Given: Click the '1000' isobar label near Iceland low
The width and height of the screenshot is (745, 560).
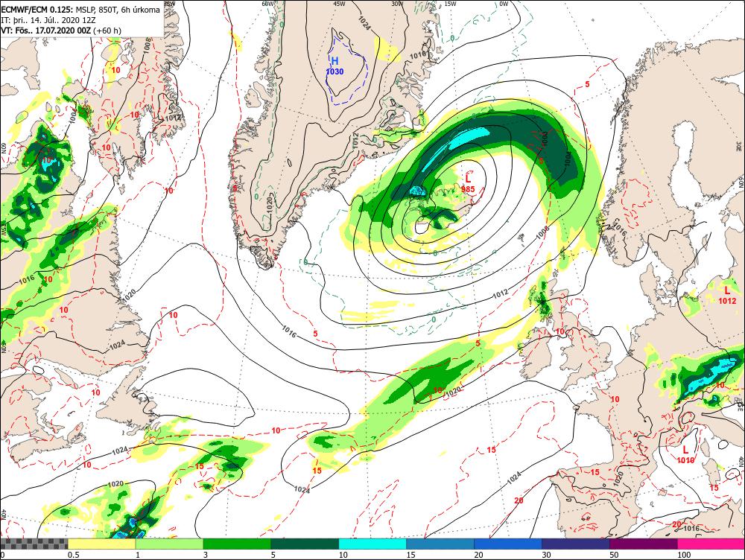Looking at the screenshot, I should pos(545,139).
